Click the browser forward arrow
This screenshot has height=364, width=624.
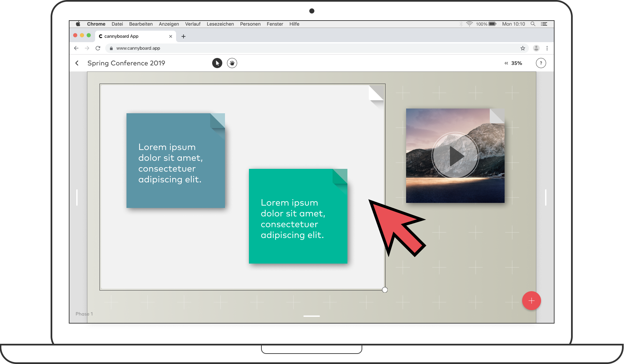(x=87, y=48)
